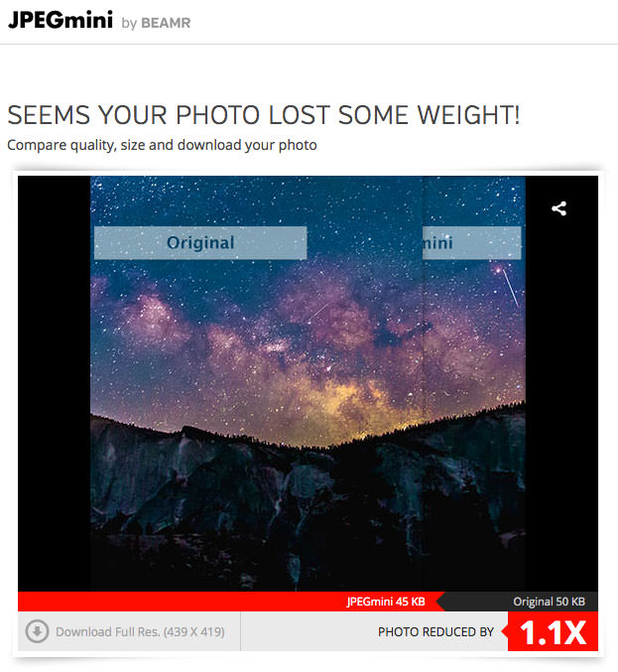The width and height of the screenshot is (618, 672).
Task: Click the share icon on the photo viewer
Action: pyautogui.click(x=558, y=208)
